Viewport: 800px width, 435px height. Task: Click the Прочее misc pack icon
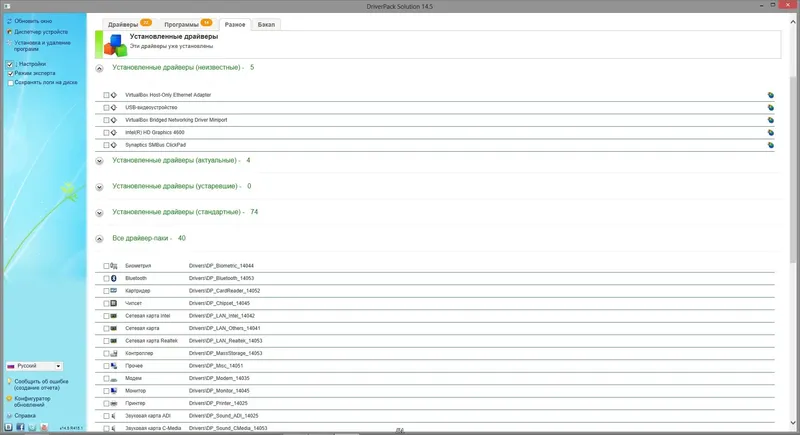(114, 366)
